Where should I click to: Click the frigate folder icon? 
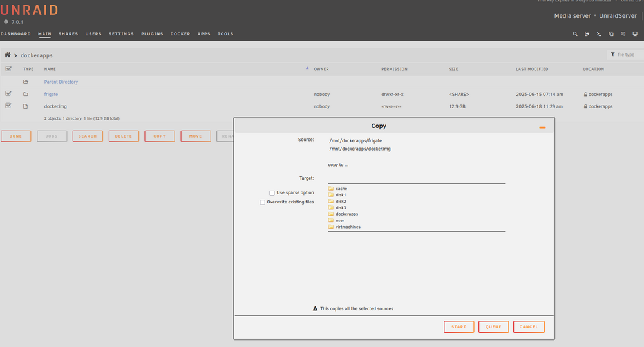click(x=26, y=94)
